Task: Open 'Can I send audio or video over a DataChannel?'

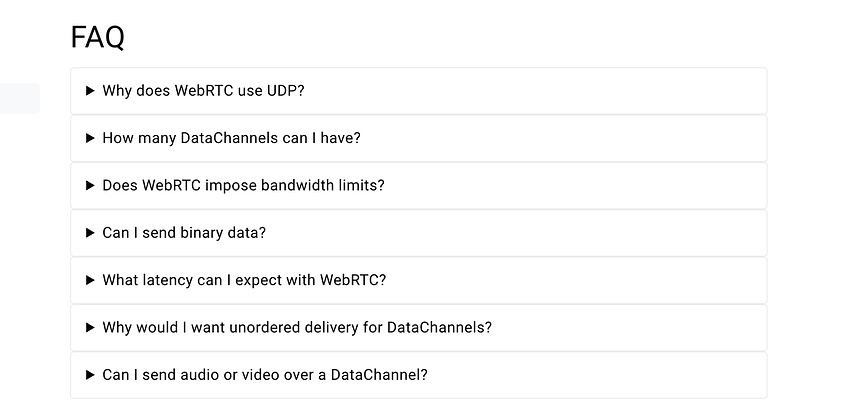Action: 265,375
